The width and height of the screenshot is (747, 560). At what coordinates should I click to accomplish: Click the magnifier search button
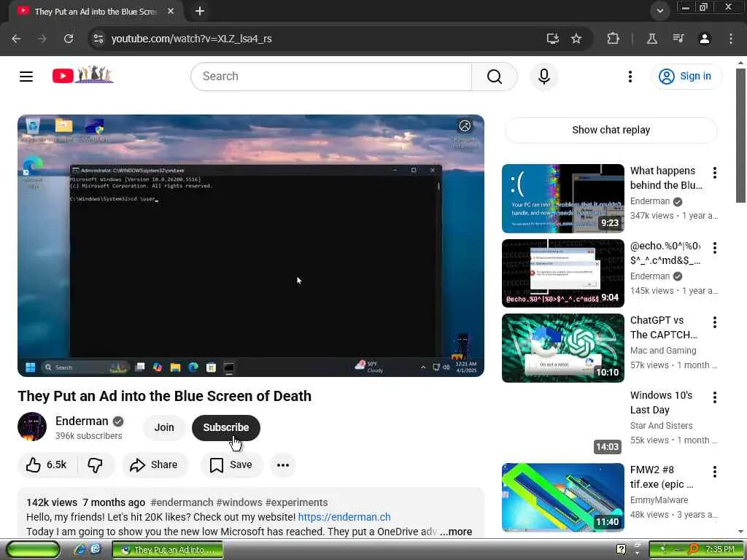pyautogui.click(x=494, y=76)
